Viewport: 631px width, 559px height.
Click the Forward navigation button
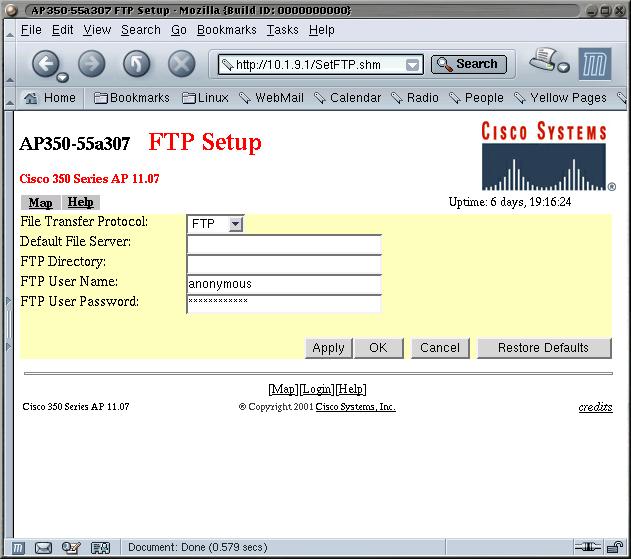[92, 64]
